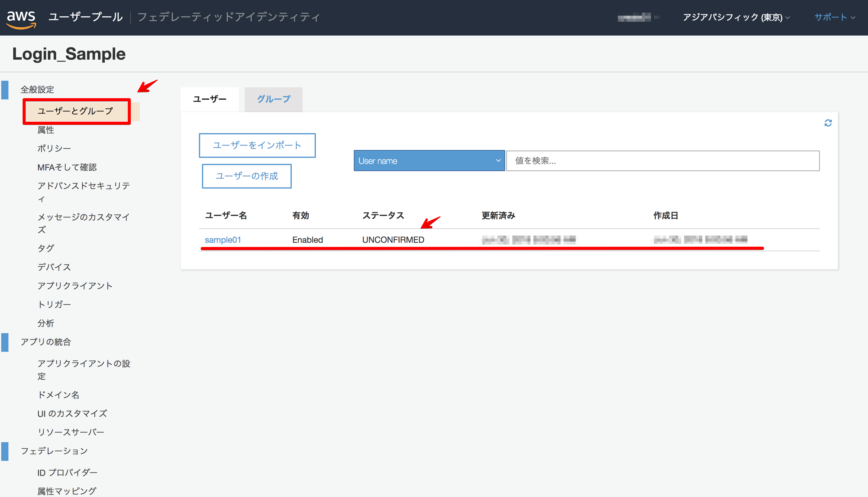Select フェデレーション section in sidebar
The height and width of the screenshot is (497, 868).
pyautogui.click(x=54, y=451)
